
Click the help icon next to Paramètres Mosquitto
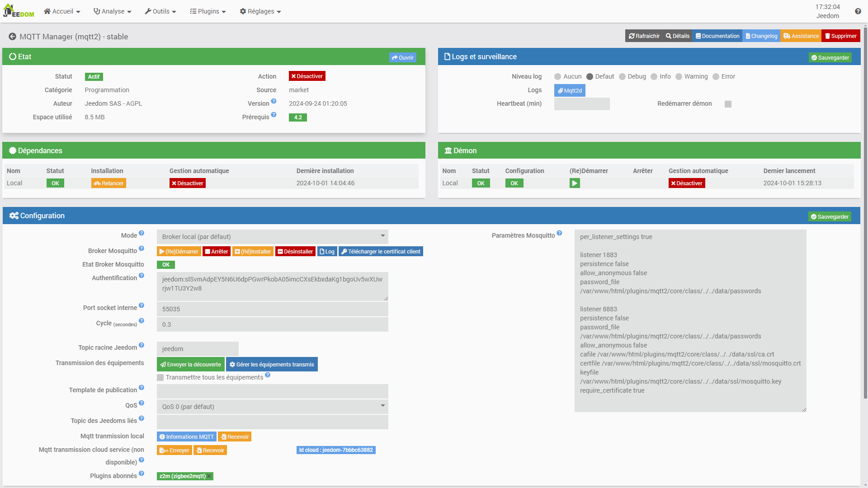559,233
